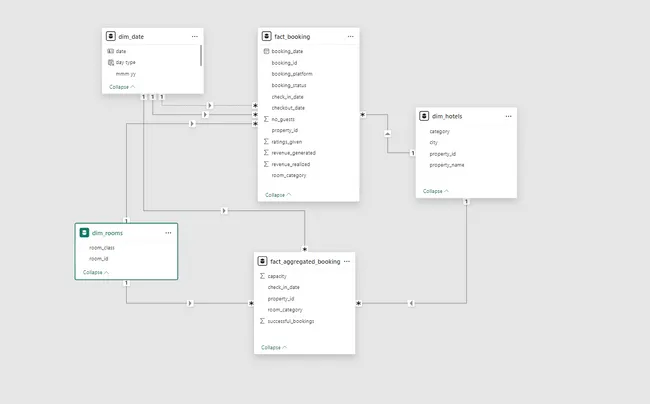The height and width of the screenshot is (404, 650).
Task: Select the booking_id field
Action: tap(284, 63)
